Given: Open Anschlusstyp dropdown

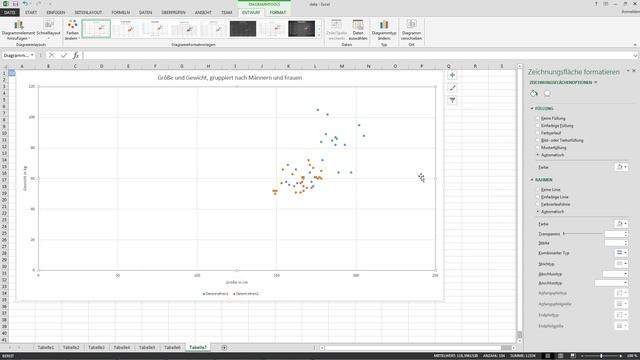Looking at the screenshot, I should pyautogui.click(x=611, y=283).
